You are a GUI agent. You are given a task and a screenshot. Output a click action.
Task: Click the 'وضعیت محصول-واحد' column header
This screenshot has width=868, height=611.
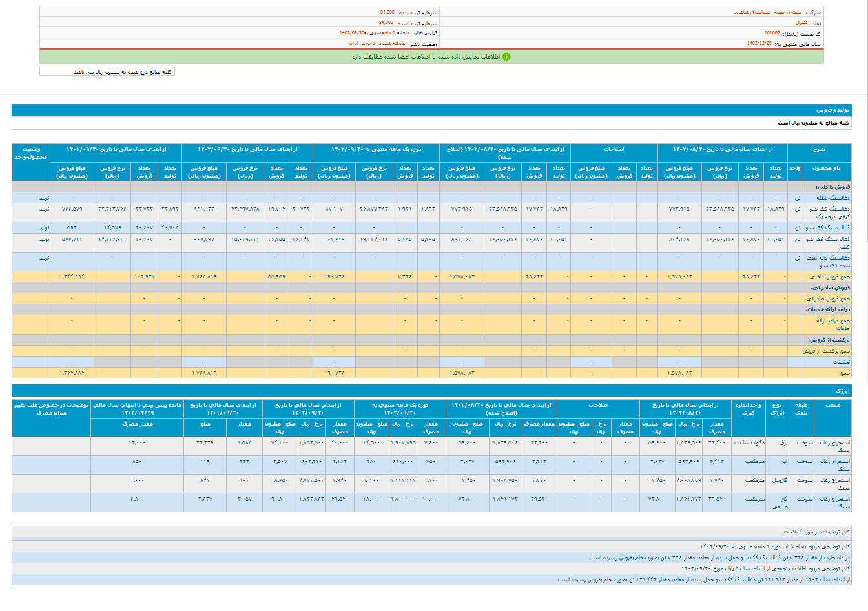pos(31,153)
